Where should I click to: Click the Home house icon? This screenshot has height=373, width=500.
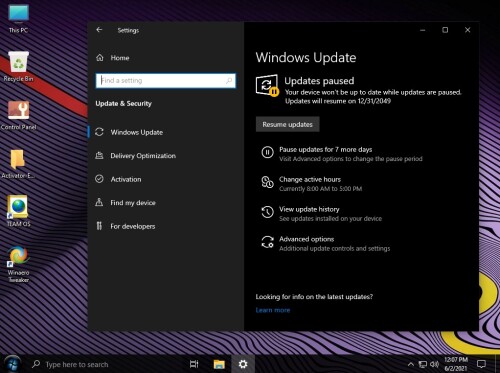coord(100,58)
